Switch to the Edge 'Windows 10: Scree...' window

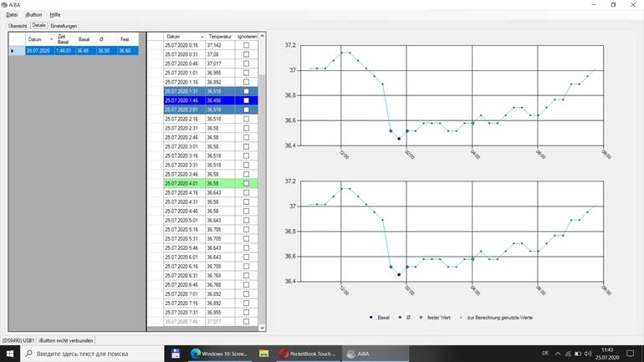pos(220,354)
